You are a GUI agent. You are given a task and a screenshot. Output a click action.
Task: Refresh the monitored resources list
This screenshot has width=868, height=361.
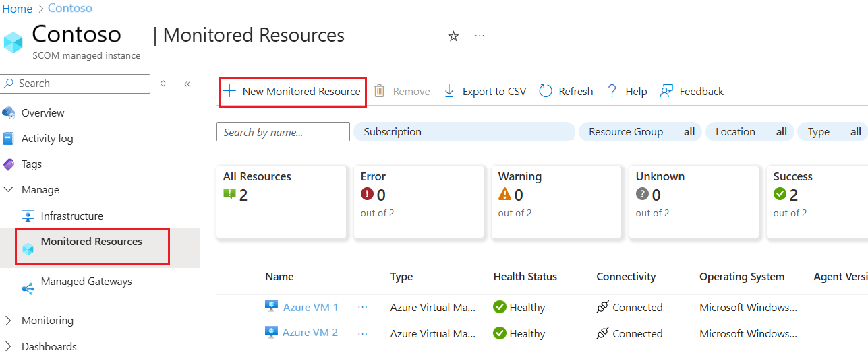coord(567,91)
